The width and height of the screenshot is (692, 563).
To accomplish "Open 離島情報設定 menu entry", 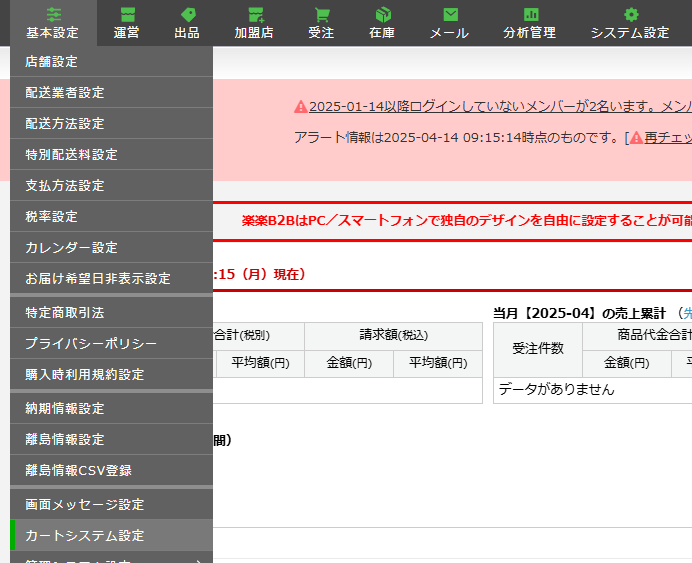I will (x=111, y=439).
